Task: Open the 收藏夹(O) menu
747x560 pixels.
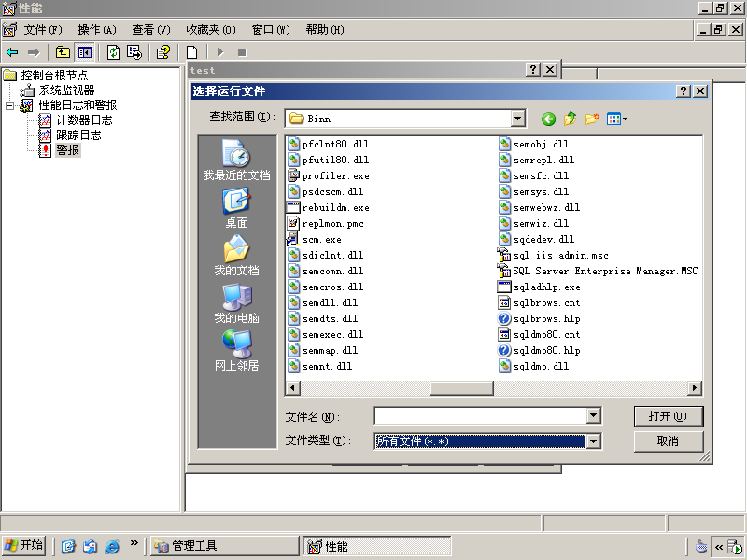Action: coord(211,30)
